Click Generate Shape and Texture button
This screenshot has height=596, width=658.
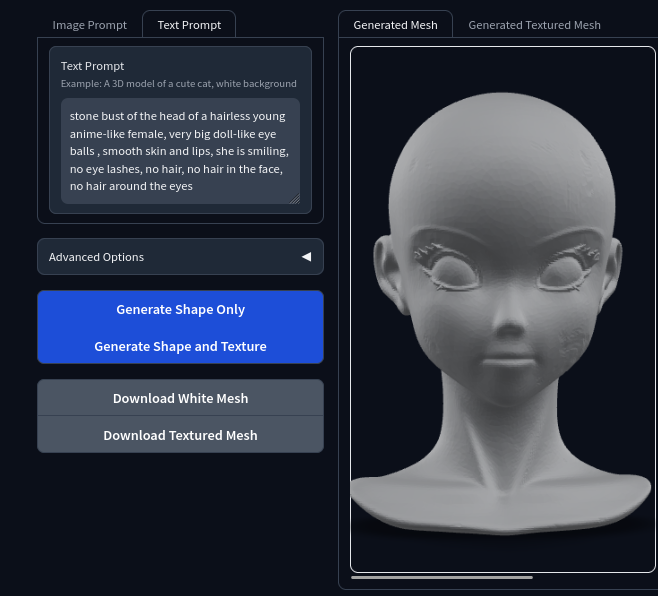[180, 346]
